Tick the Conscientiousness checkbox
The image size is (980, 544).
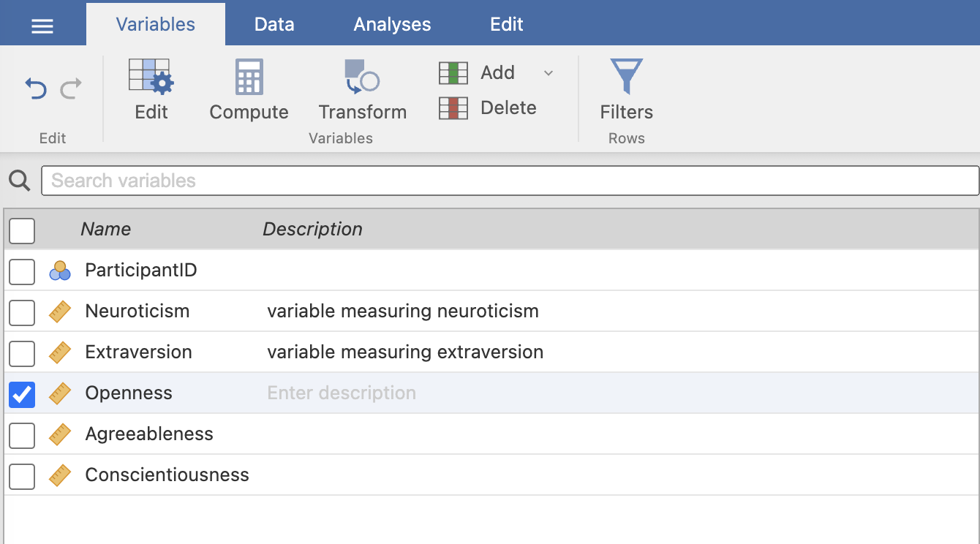click(x=22, y=475)
